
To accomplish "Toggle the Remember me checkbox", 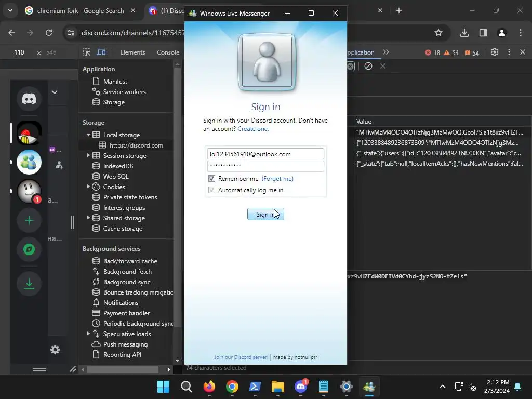I will [212, 179].
